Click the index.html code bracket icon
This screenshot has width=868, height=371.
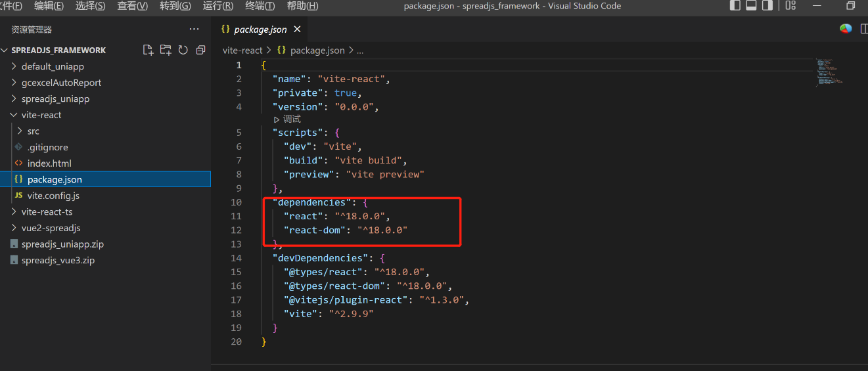coord(18,163)
